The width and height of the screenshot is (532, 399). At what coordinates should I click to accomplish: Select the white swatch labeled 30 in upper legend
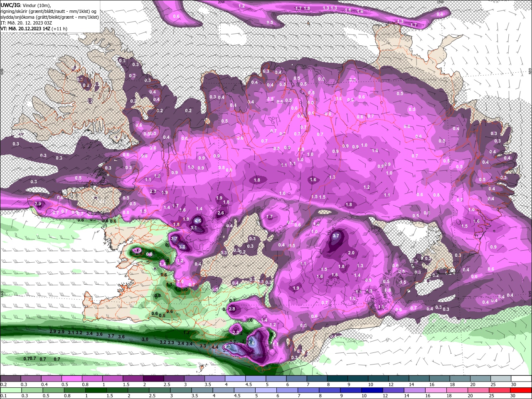point(522,379)
